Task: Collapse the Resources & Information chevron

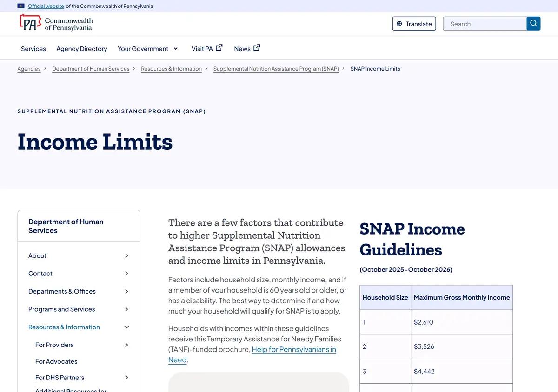Action: [126, 327]
